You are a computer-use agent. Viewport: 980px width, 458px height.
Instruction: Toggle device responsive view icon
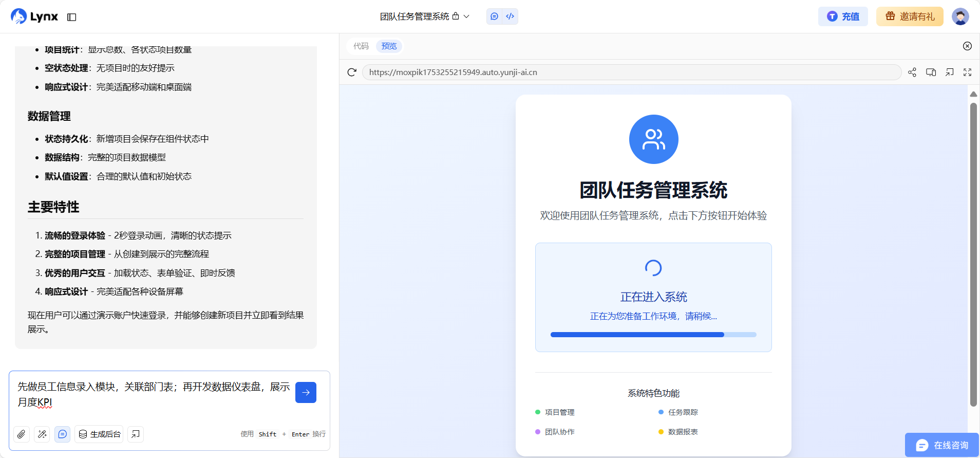coord(931,72)
